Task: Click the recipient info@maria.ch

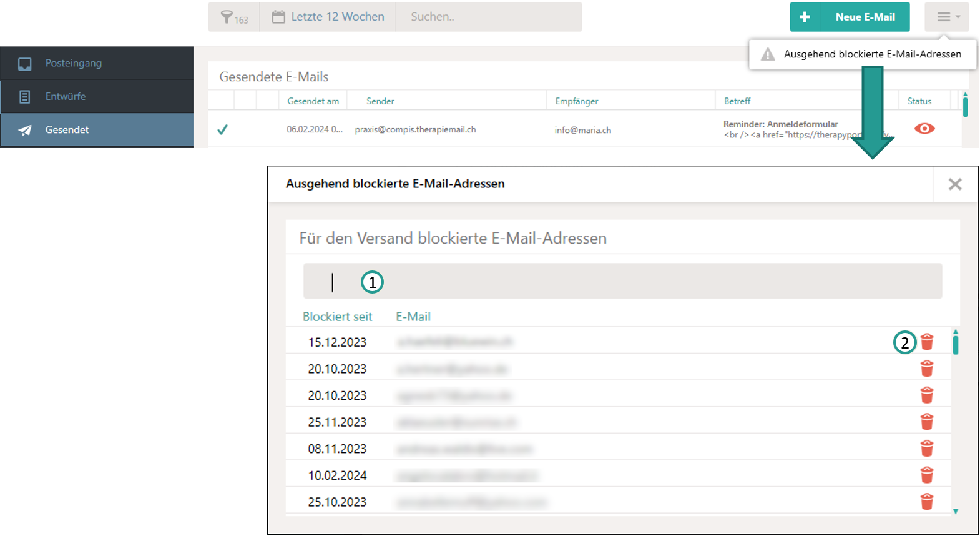Action: pyautogui.click(x=582, y=130)
